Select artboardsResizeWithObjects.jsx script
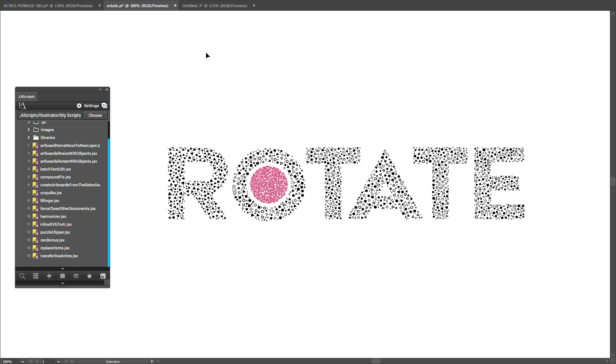Viewport: 616px width, 364px height. click(62, 153)
